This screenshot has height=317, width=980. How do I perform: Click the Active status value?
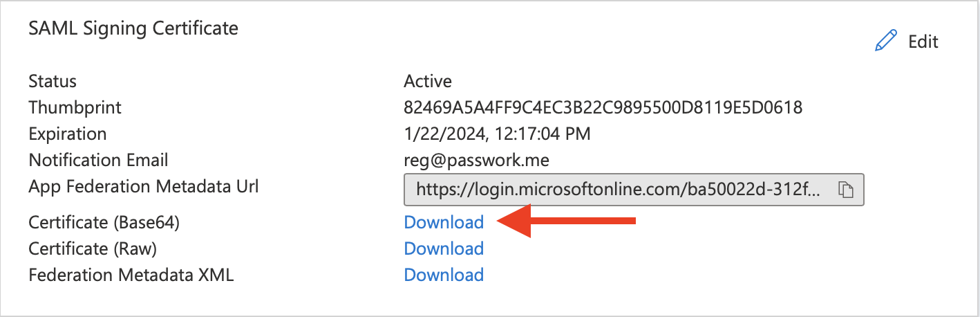point(428,81)
